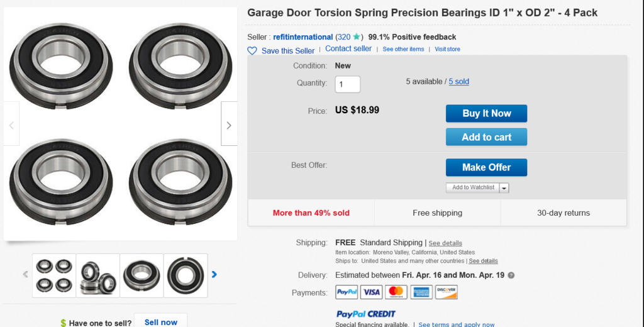644x327 pixels.
Task: Click the heart icon to save this seller
Action: pyautogui.click(x=252, y=51)
